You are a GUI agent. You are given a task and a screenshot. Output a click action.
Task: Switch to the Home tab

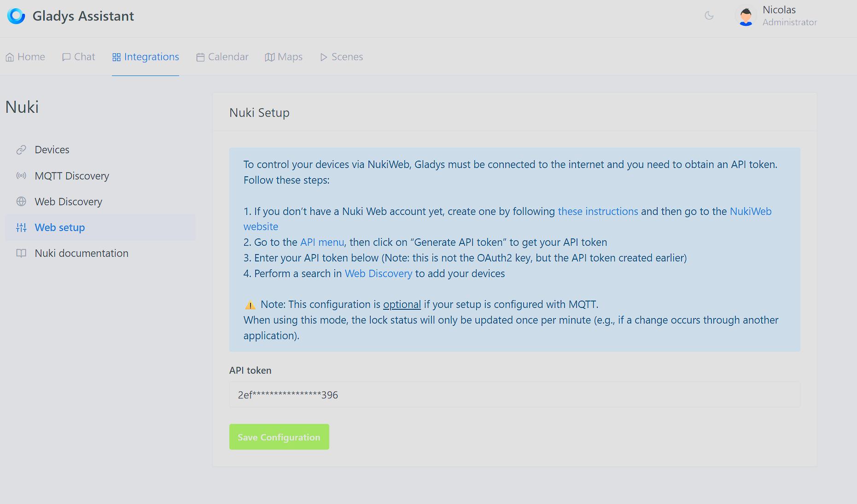click(25, 57)
